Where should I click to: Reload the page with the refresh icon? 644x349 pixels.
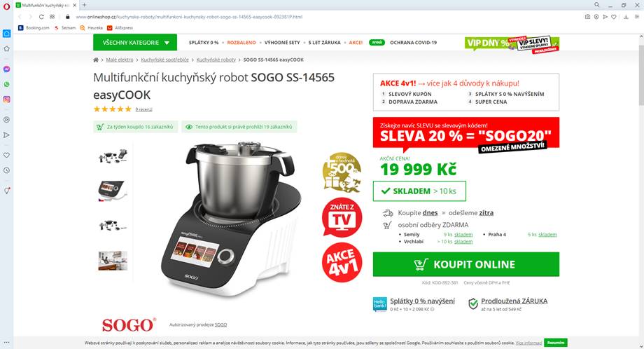point(41,17)
